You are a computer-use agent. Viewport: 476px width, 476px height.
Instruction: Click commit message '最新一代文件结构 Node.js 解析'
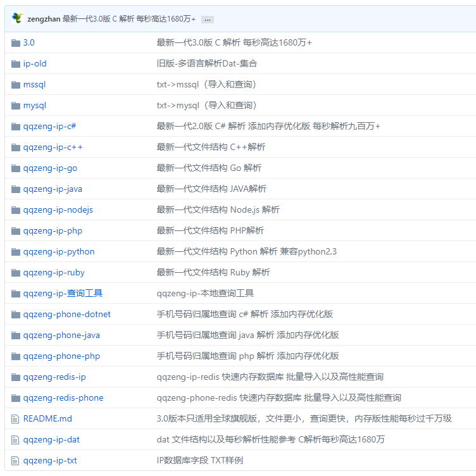tap(218, 210)
